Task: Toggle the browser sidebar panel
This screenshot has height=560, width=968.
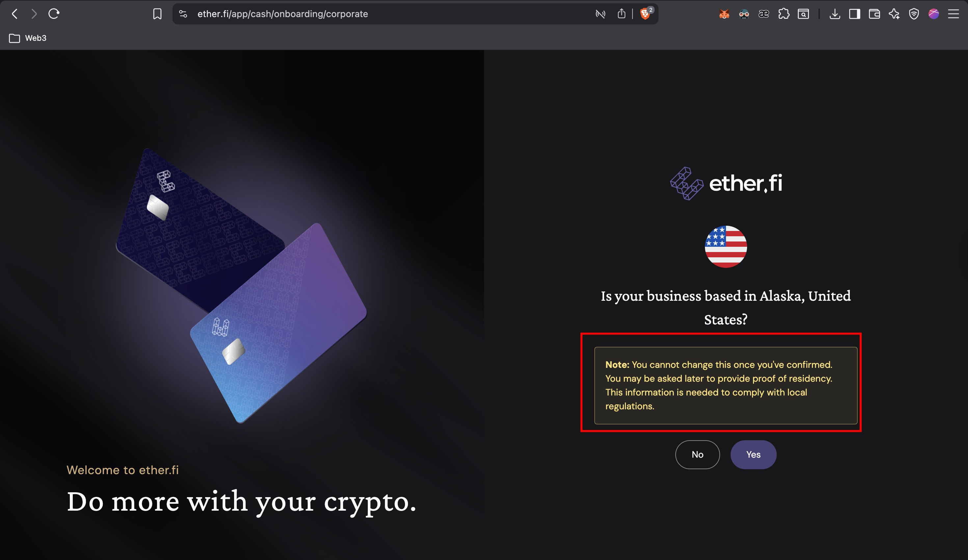Action: (855, 14)
